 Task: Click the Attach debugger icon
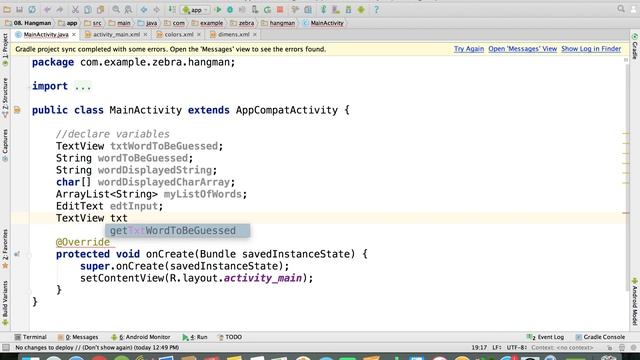[255, 9]
